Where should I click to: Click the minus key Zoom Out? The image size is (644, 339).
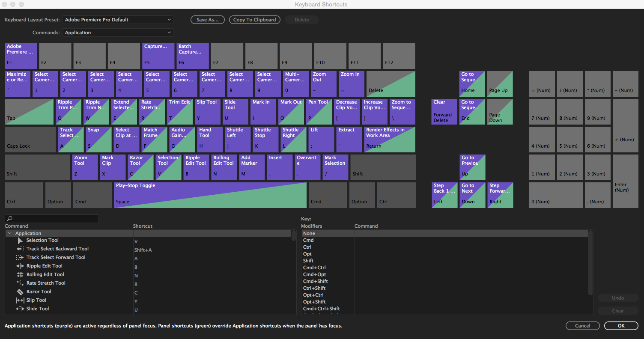click(x=324, y=84)
